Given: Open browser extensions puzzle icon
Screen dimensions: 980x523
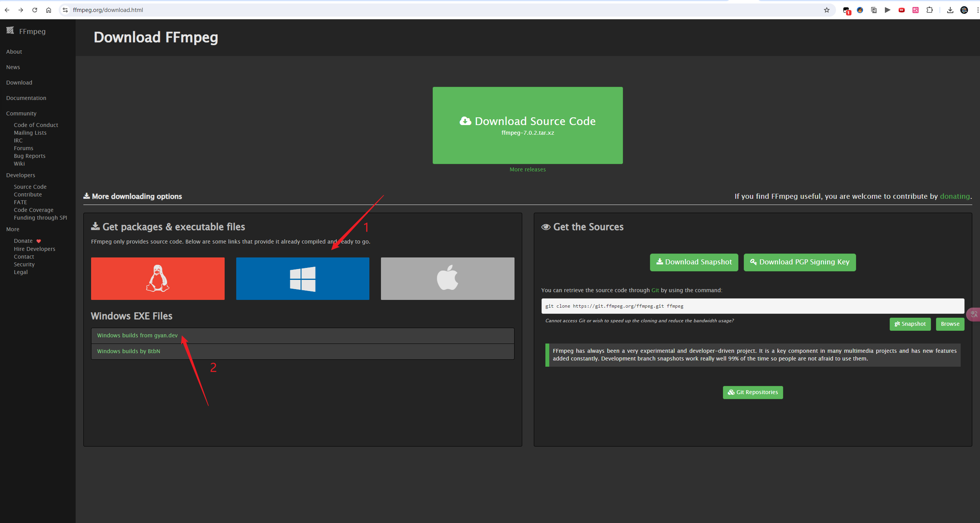Looking at the screenshot, I should coord(929,10).
